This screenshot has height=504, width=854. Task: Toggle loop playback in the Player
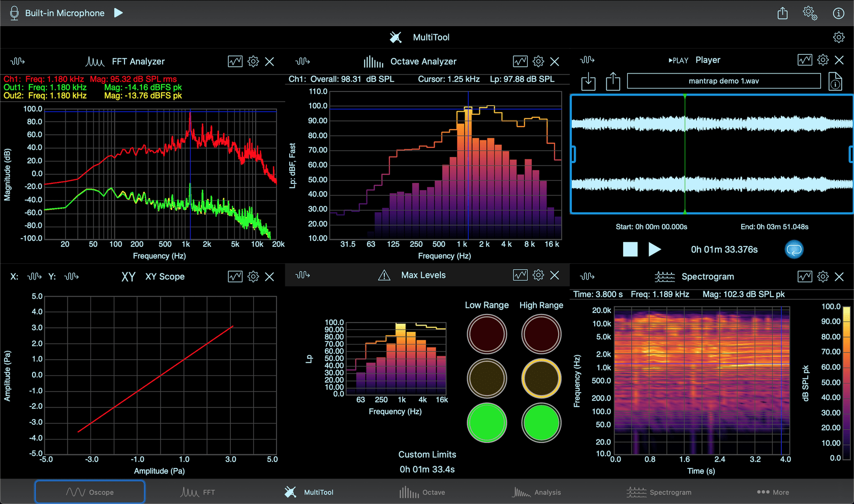coord(794,249)
